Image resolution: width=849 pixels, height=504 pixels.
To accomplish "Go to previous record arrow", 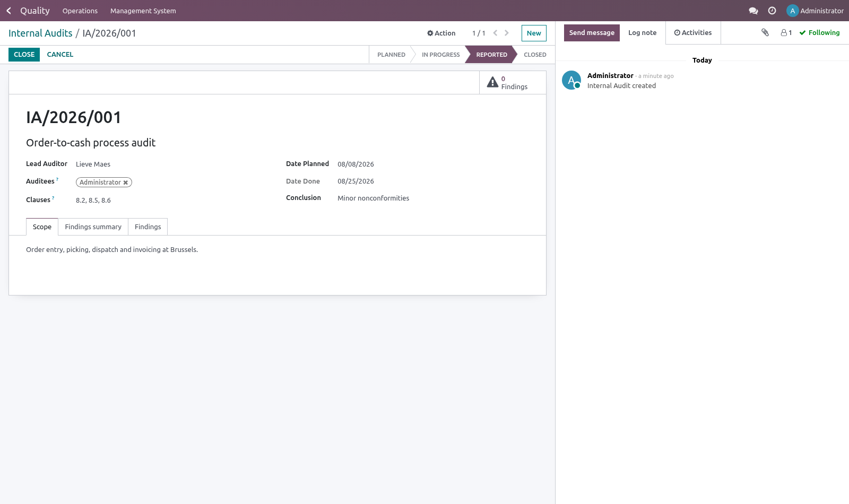I will click(495, 33).
